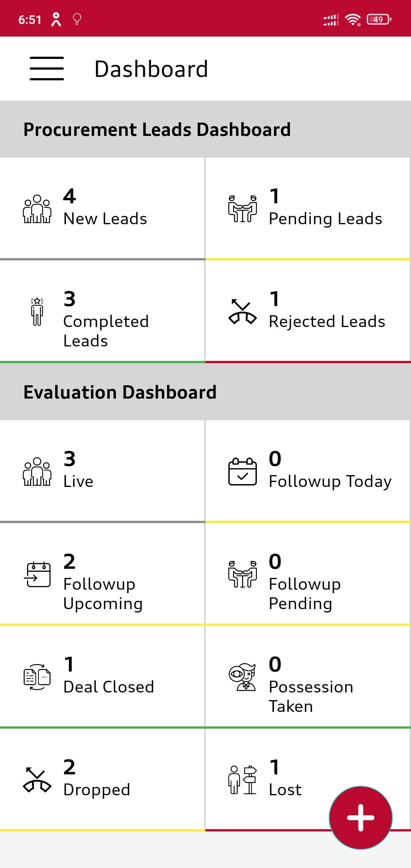411x868 pixels.
Task: Tap the Completed Leads star person icon
Action: [37, 312]
